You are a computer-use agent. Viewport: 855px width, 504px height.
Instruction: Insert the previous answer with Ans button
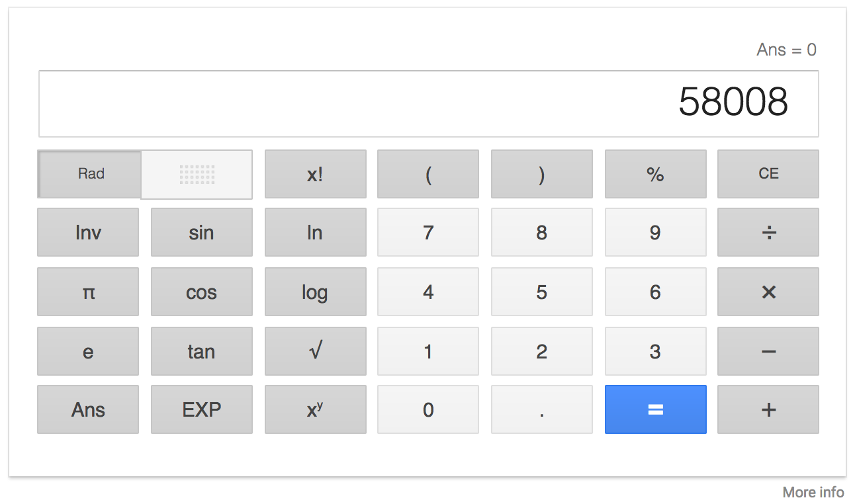click(x=88, y=409)
